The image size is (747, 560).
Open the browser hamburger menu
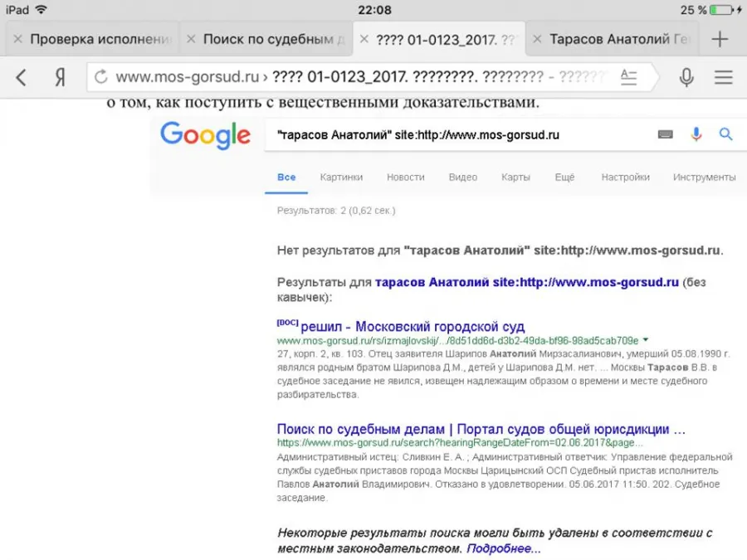[723, 77]
